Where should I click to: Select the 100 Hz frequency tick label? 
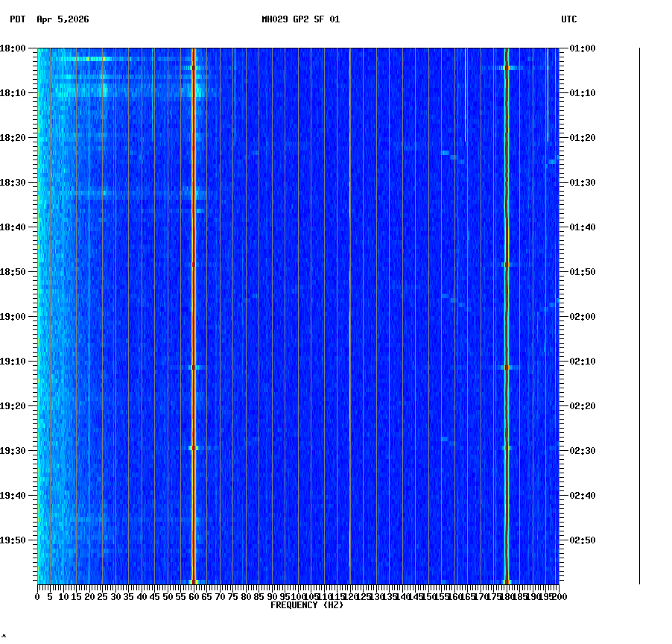(297, 597)
